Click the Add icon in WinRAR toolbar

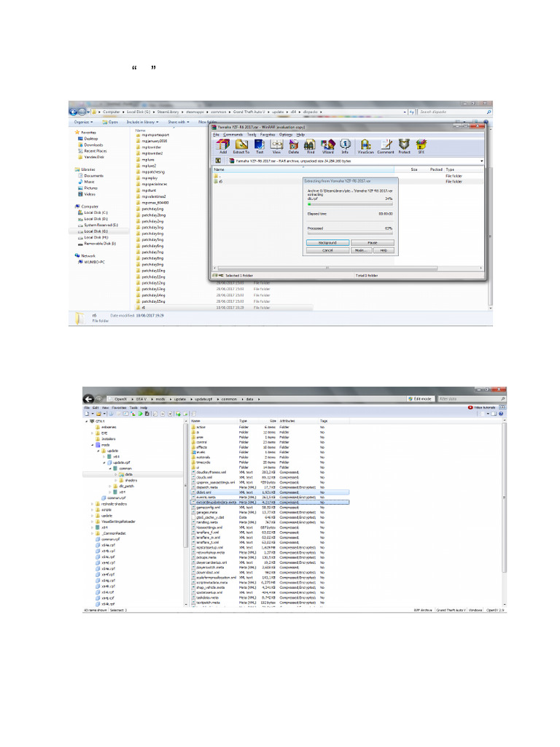[223, 146]
